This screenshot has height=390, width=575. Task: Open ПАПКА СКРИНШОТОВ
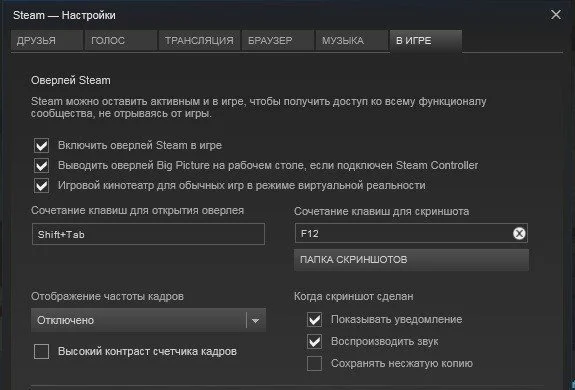pyautogui.click(x=411, y=260)
